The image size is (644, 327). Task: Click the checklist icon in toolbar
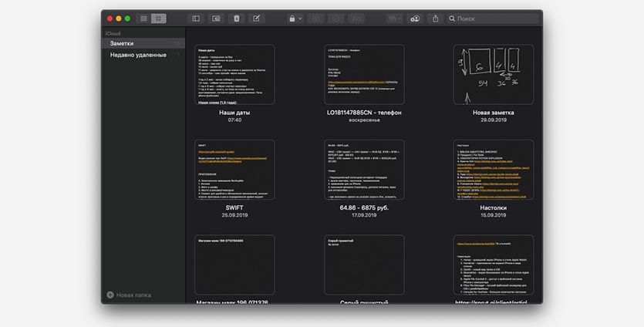tap(336, 18)
